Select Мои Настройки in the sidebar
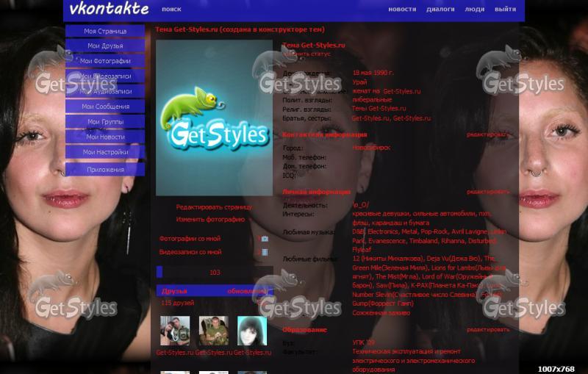Screen dimensions: 588x374 tap(105, 152)
